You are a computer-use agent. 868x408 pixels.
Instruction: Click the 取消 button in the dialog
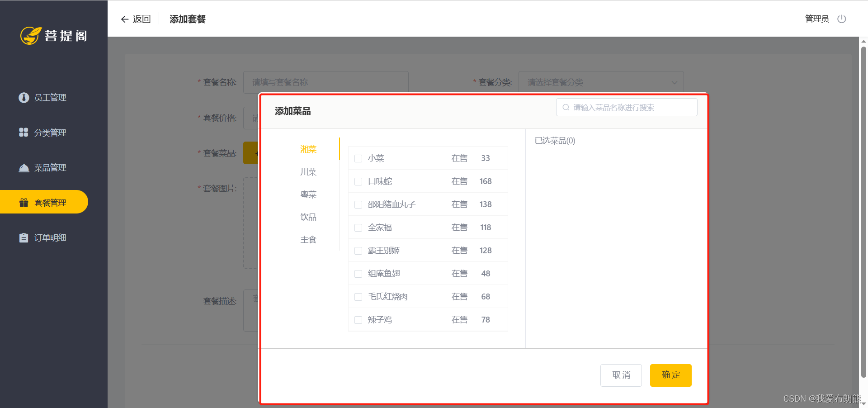point(621,375)
